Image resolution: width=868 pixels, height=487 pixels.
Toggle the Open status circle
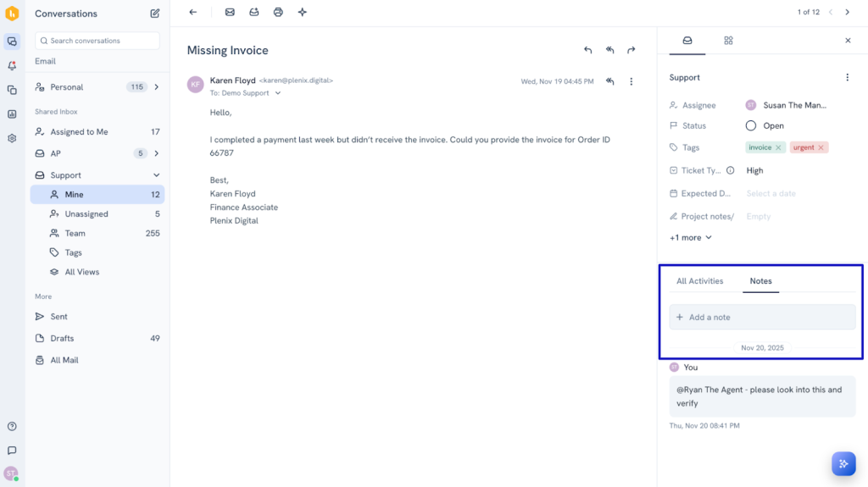coord(751,125)
